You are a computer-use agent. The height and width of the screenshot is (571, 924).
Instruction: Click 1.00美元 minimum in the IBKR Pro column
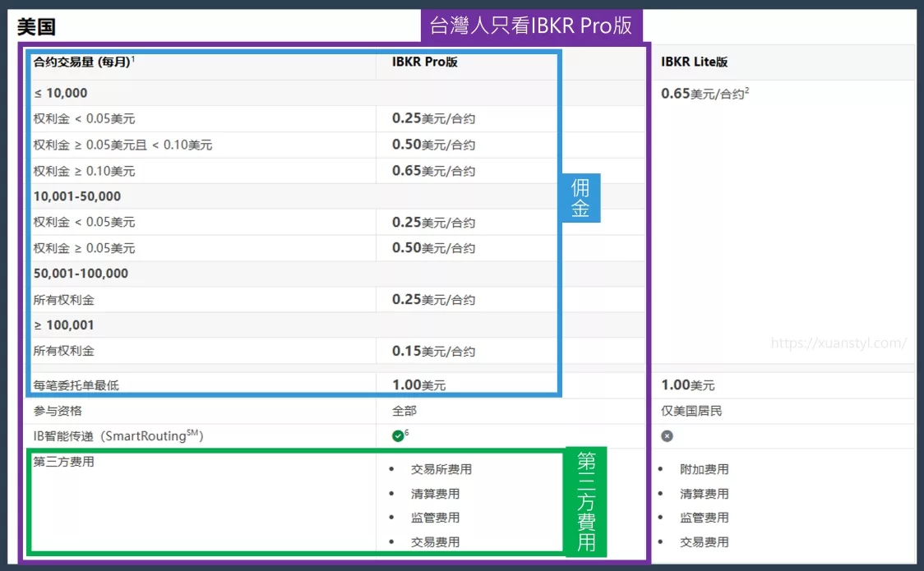(419, 385)
